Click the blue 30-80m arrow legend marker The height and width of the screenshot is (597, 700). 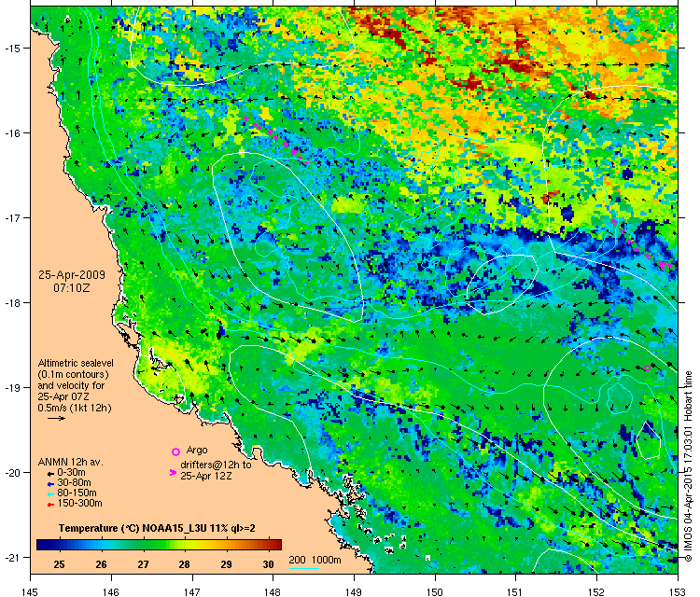(51, 484)
